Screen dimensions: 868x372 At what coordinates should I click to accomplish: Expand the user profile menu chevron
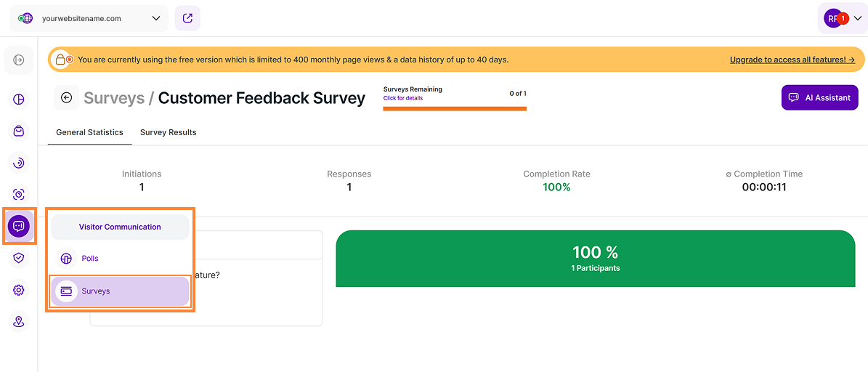tap(858, 18)
